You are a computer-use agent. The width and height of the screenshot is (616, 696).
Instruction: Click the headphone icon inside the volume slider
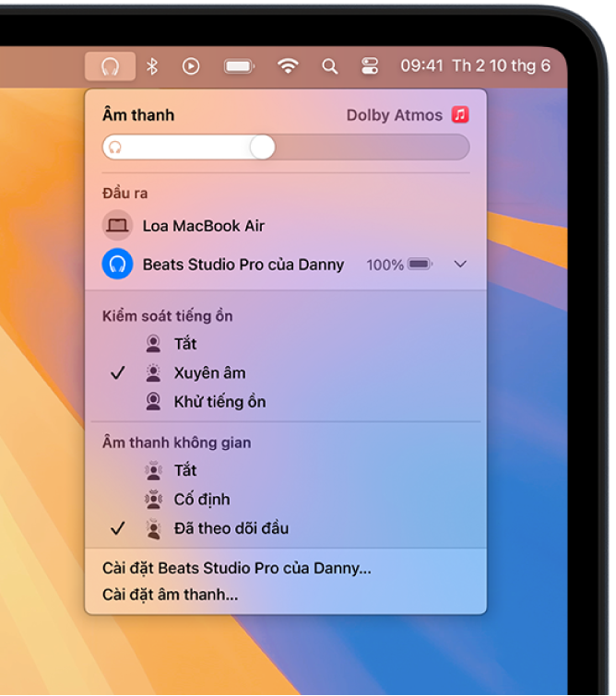[x=115, y=147]
